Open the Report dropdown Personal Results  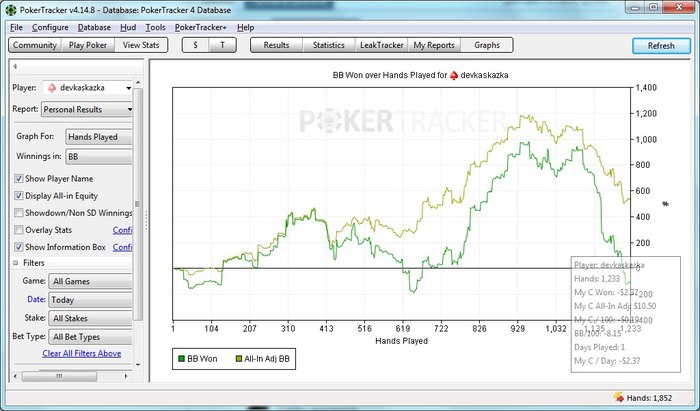coord(87,109)
